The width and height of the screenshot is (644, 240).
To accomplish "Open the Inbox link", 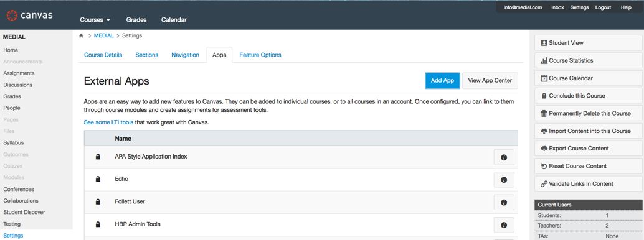I will coord(557,7).
